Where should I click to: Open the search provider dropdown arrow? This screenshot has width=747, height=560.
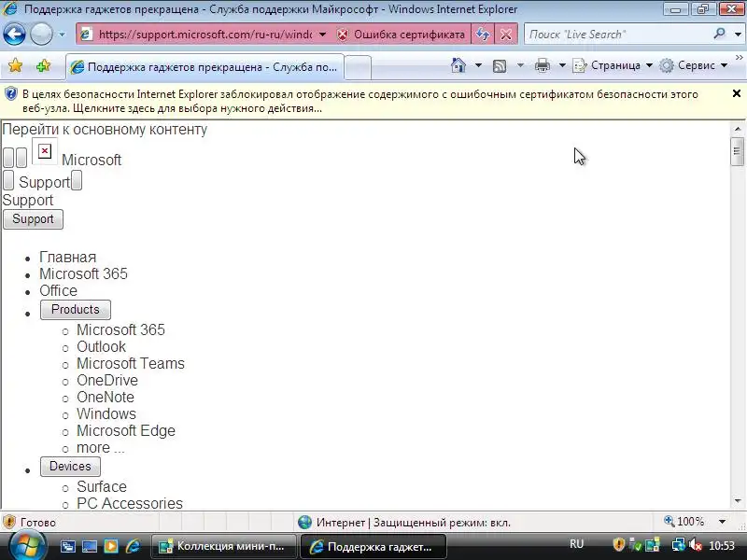[738, 35]
